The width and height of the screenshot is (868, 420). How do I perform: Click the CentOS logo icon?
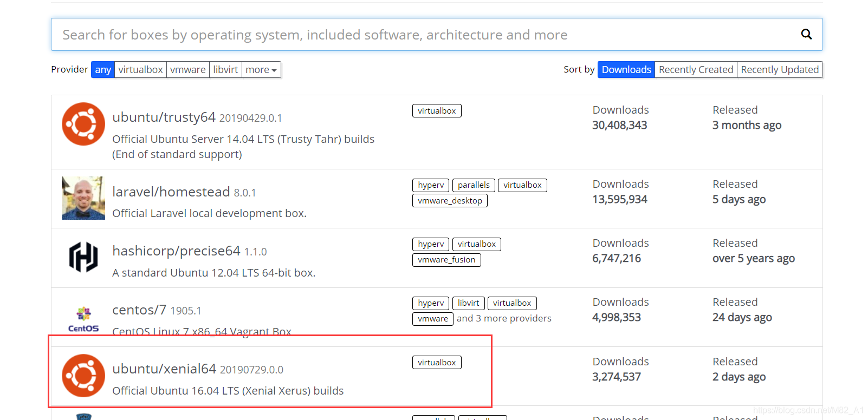tap(83, 319)
